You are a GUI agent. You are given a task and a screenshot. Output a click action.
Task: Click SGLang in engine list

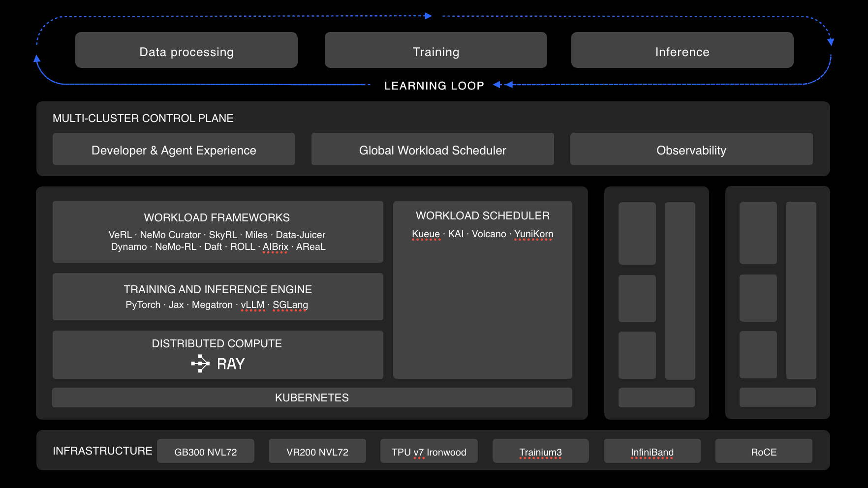tap(290, 305)
